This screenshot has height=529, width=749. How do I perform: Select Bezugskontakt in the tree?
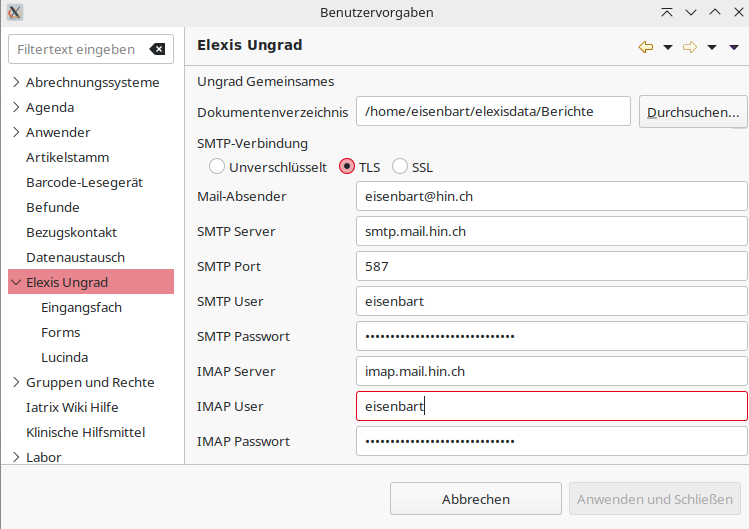(71, 232)
